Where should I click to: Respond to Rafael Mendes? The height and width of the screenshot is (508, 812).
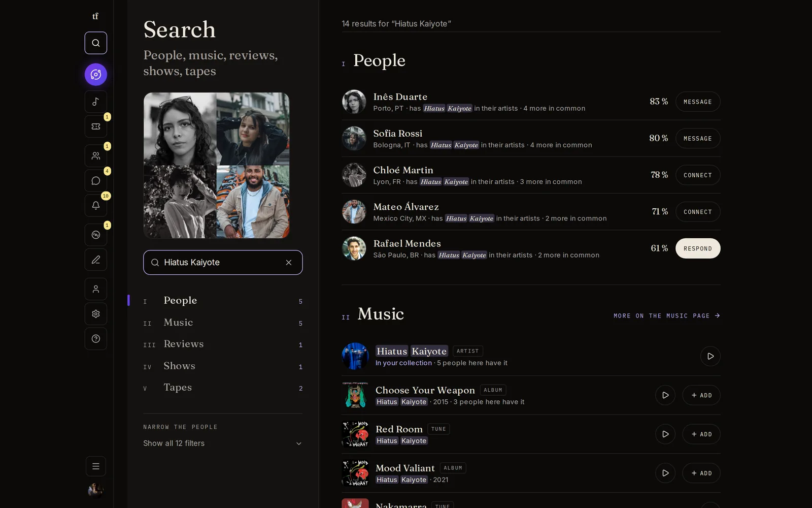(698, 248)
